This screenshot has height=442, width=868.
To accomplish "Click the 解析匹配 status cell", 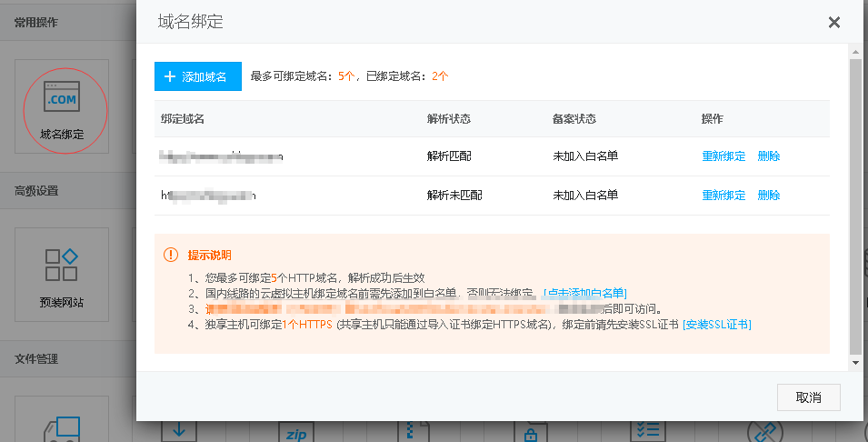I will pyautogui.click(x=449, y=156).
